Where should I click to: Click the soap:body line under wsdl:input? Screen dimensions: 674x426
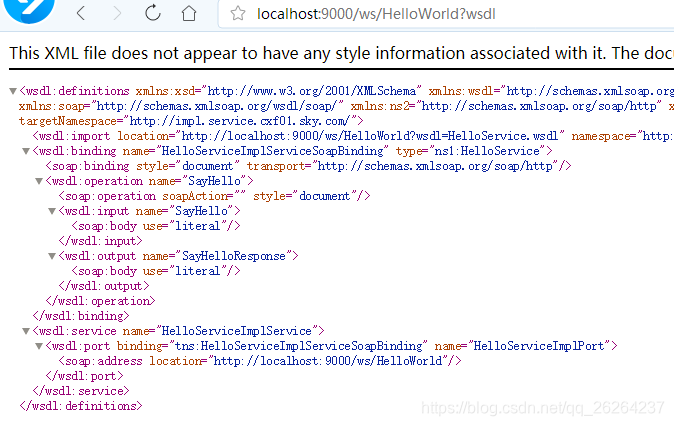[x=156, y=226]
